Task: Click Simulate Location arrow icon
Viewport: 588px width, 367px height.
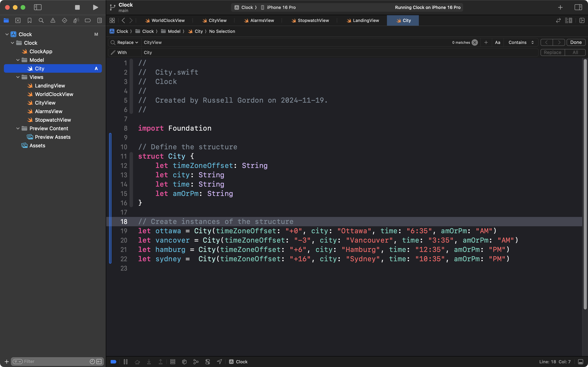Action: tap(219, 362)
